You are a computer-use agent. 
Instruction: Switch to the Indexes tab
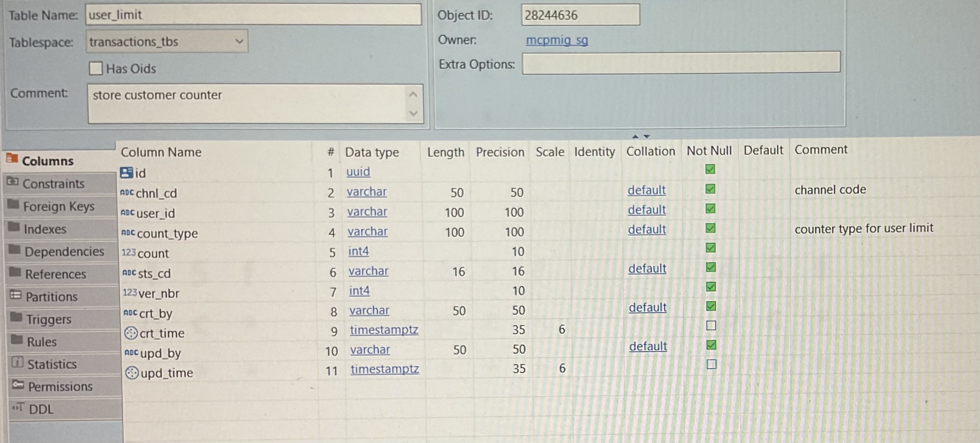[x=45, y=229]
